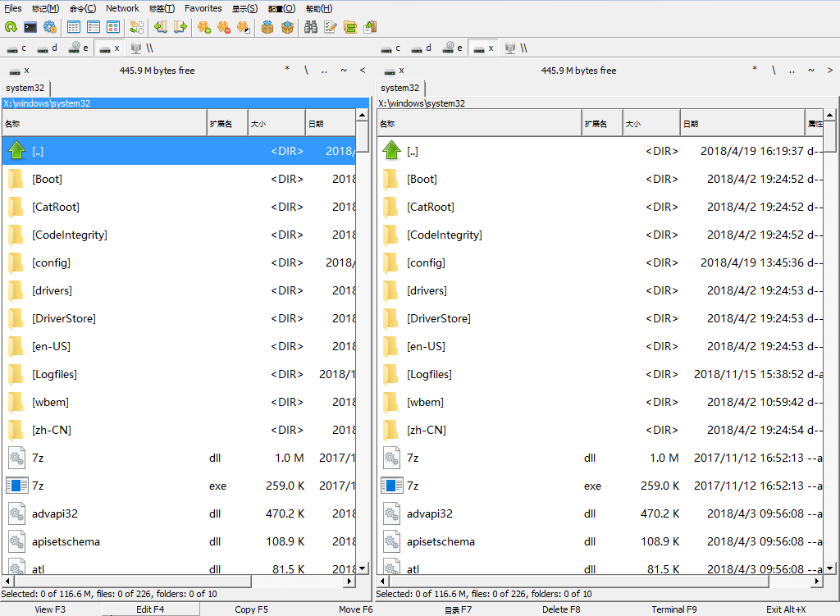Click the Edit F4 button
Viewport: 840px width, 616px height.
pyautogui.click(x=150, y=609)
